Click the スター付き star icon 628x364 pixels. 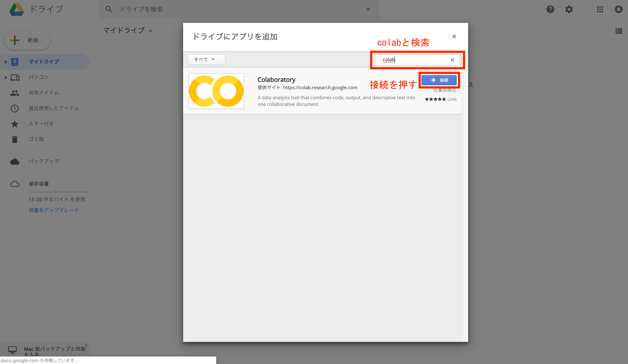point(15,124)
